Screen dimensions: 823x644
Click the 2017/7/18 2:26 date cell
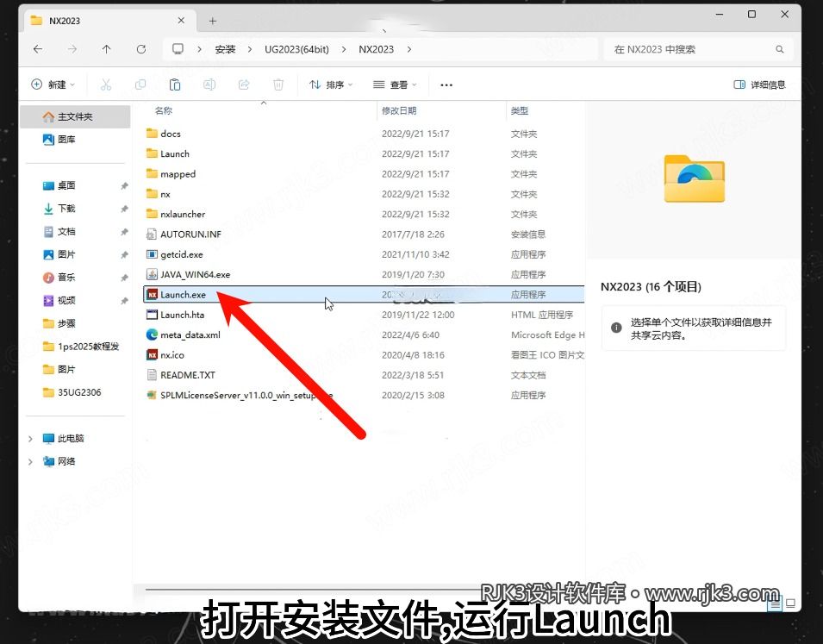413,234
